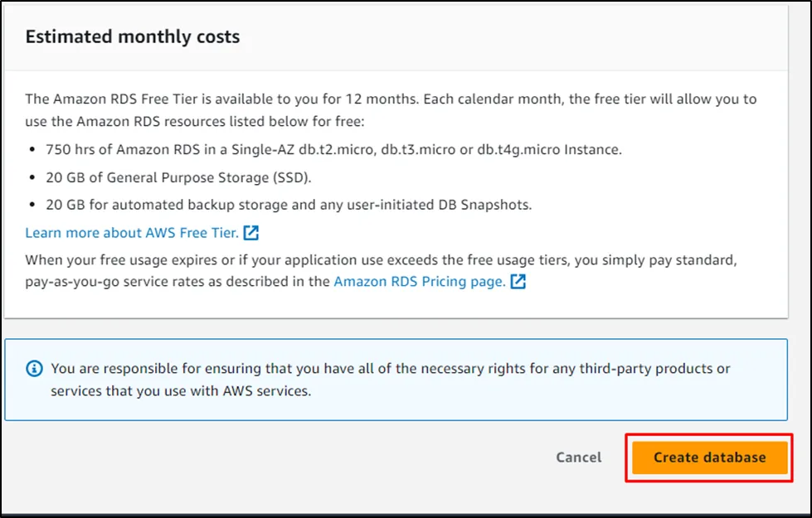Click the Estimated monthly costs heading

pyautogui.click(x=133, y=36)
